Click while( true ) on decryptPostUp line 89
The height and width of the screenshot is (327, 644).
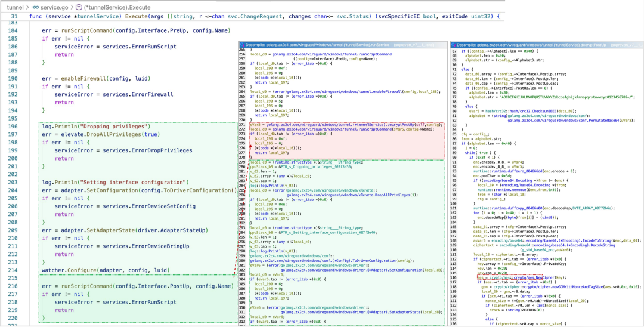click(477, 152)
